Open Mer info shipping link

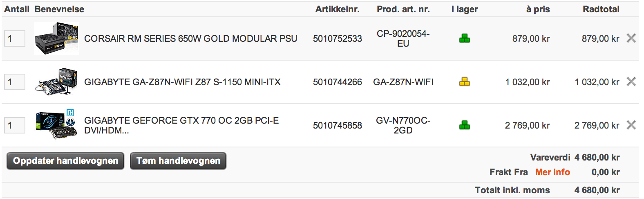point(552,172)
